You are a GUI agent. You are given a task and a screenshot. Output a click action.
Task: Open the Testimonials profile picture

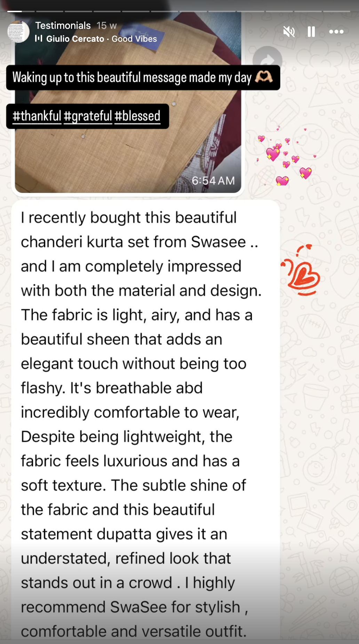point(19,32)
